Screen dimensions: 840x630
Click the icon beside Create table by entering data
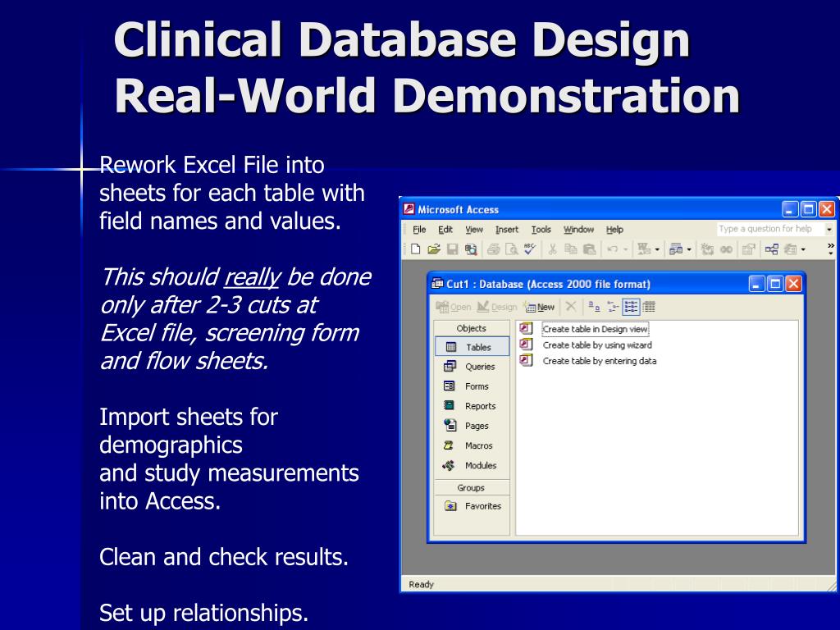coord(527,360)
